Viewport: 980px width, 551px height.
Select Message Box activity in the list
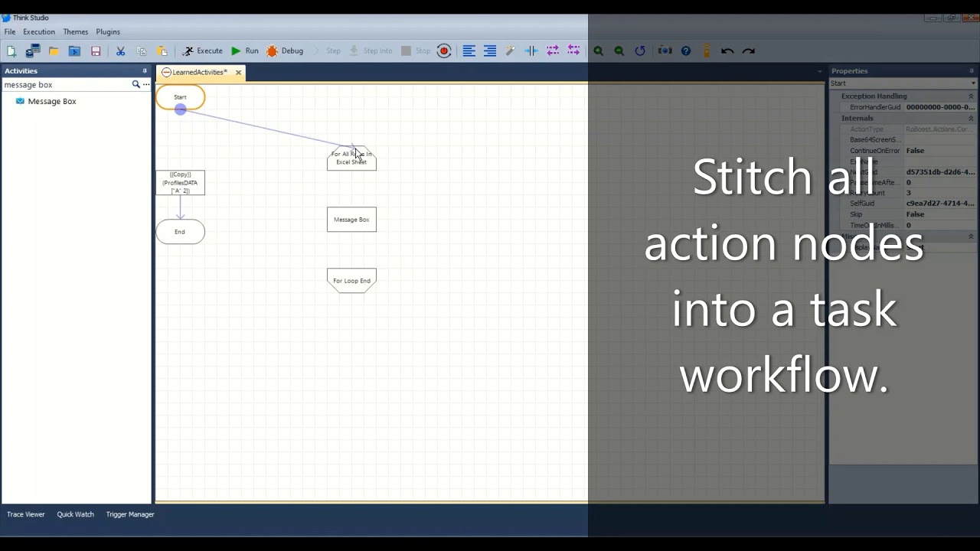pos(52,101)
